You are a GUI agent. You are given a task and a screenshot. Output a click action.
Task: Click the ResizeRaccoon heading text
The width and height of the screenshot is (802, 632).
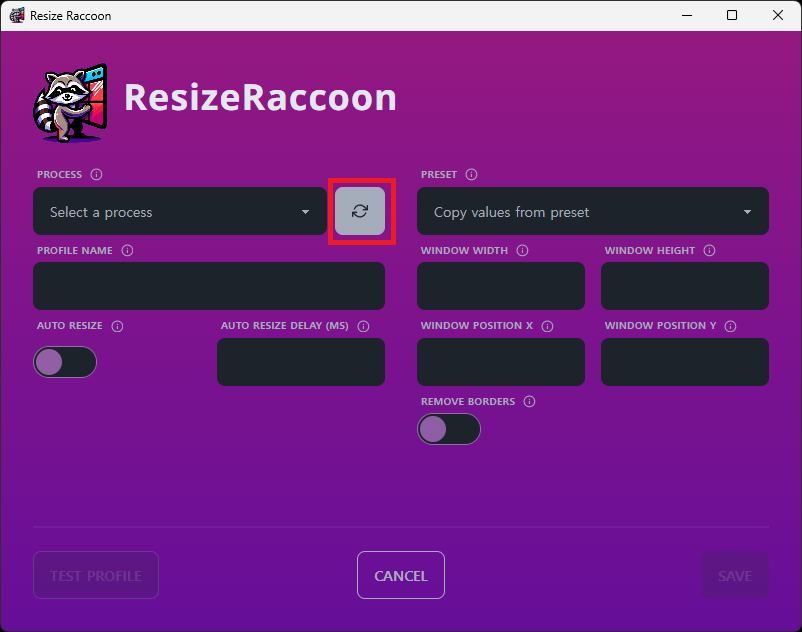pyautogui.click(x=260, y=97)
